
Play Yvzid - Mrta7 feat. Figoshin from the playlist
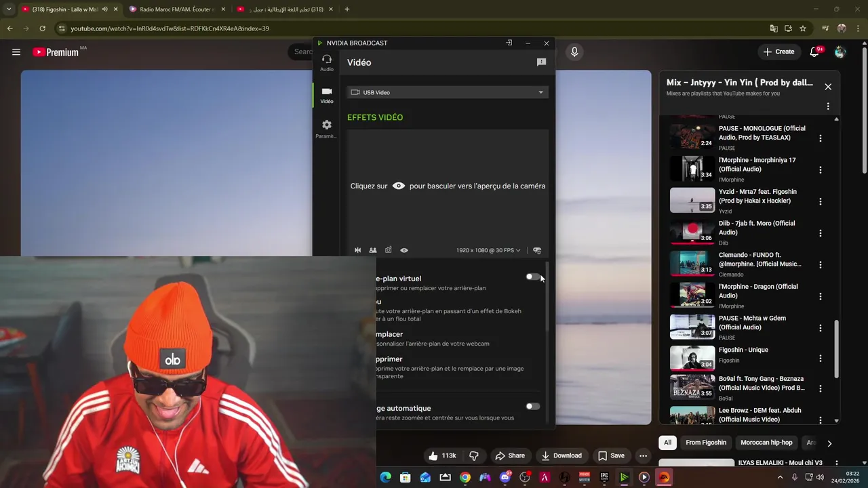click(x=743, y=201)
